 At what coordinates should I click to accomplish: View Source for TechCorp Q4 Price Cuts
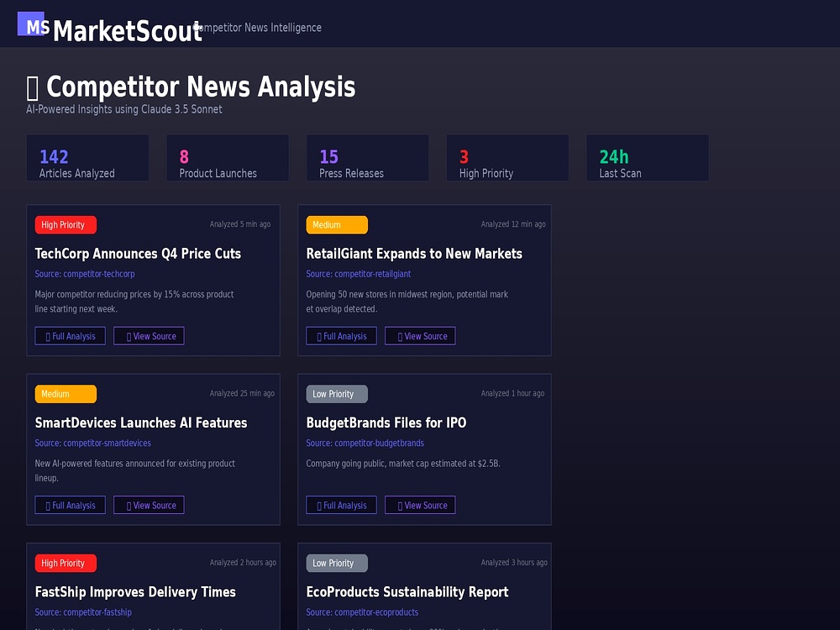click(x=149, y=336)
